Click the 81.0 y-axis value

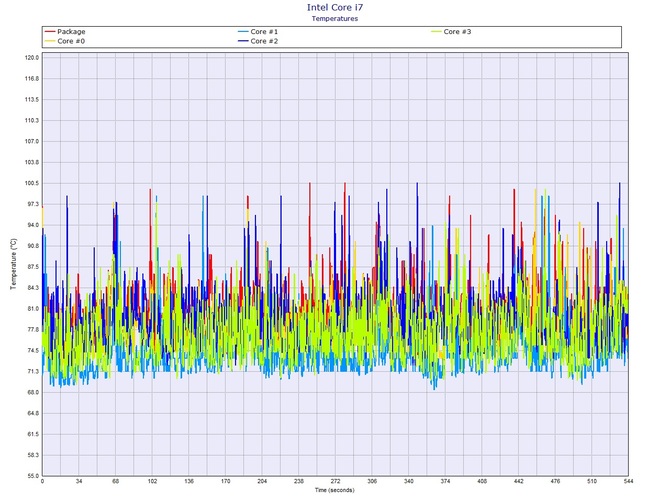(x=33, y=309)
